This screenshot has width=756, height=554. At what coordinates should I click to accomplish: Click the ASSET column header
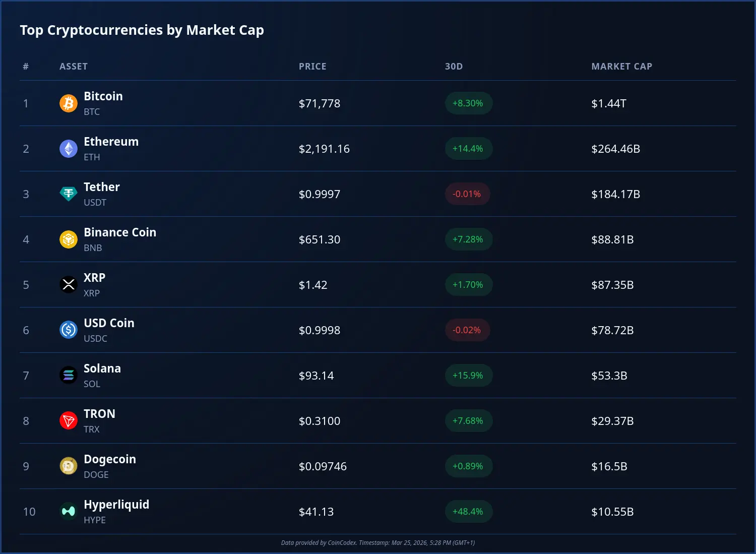tap(74, 66)
